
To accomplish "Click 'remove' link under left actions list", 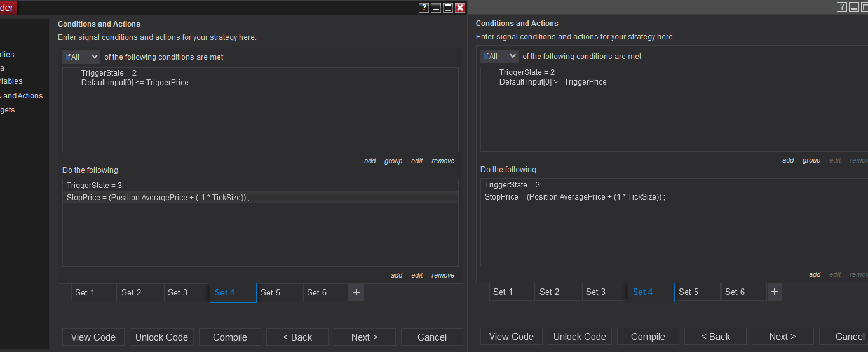I will point(443,276).
